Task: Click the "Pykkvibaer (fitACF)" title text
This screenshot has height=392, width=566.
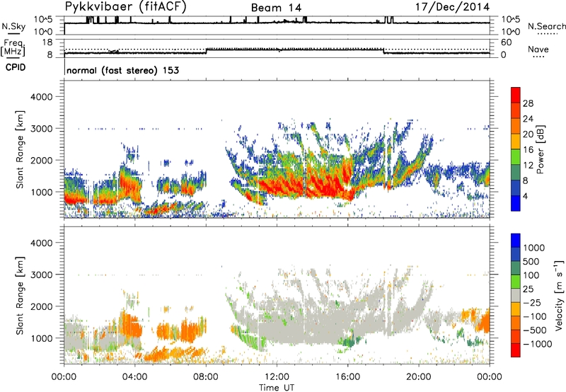Action: 126,7
